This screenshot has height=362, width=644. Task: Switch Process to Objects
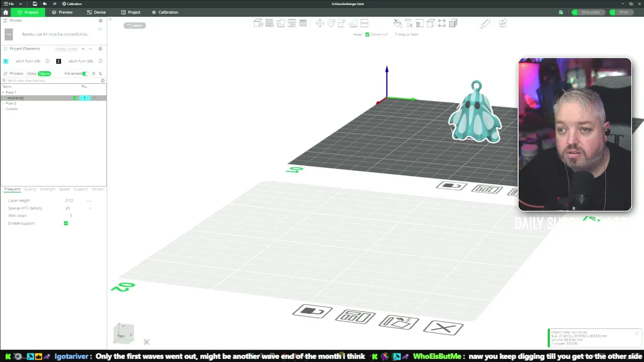pos(44,73)
